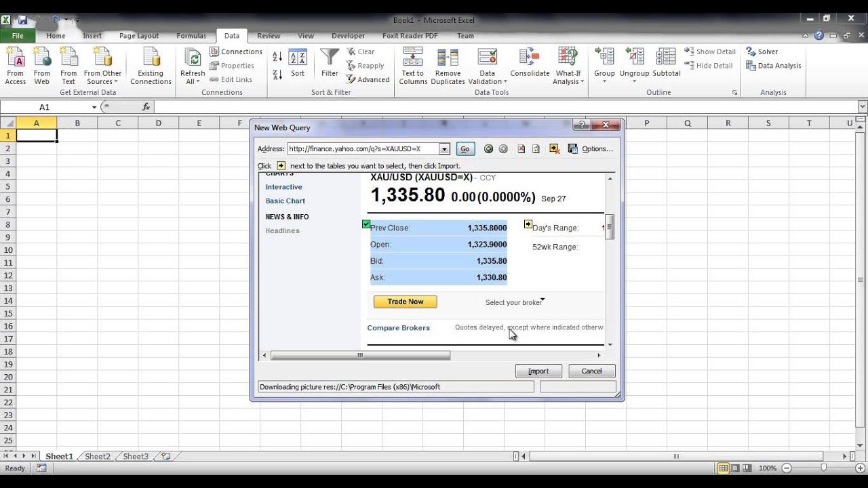868x488 pixels.
Task: Switch to Normal view icon
Action: (x=724, y=468)
